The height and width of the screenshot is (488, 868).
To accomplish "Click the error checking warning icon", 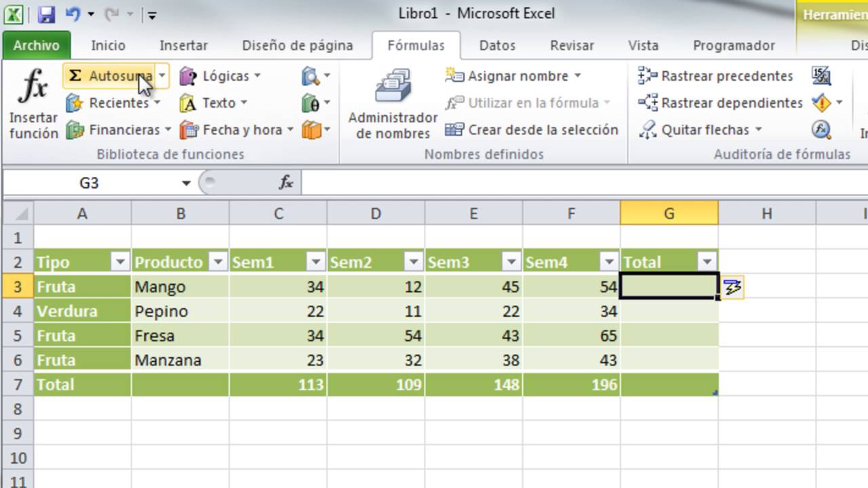I will (x=821, y=103).
